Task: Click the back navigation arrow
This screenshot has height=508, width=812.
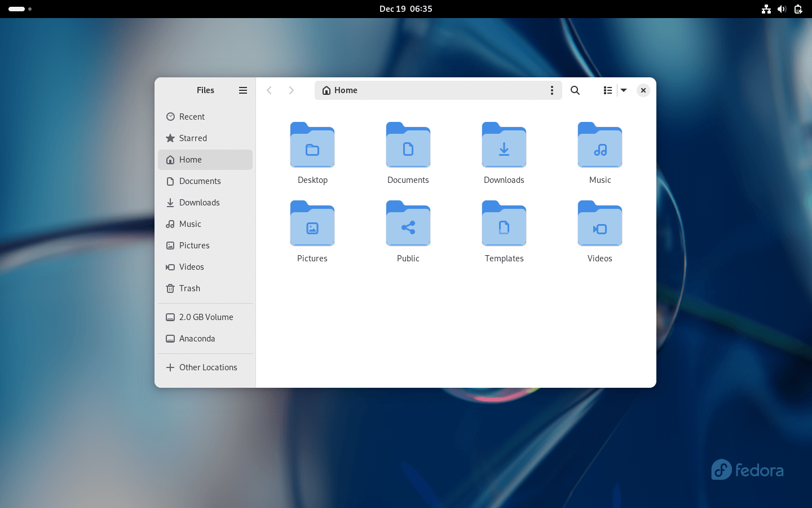Action: [269, 90]
